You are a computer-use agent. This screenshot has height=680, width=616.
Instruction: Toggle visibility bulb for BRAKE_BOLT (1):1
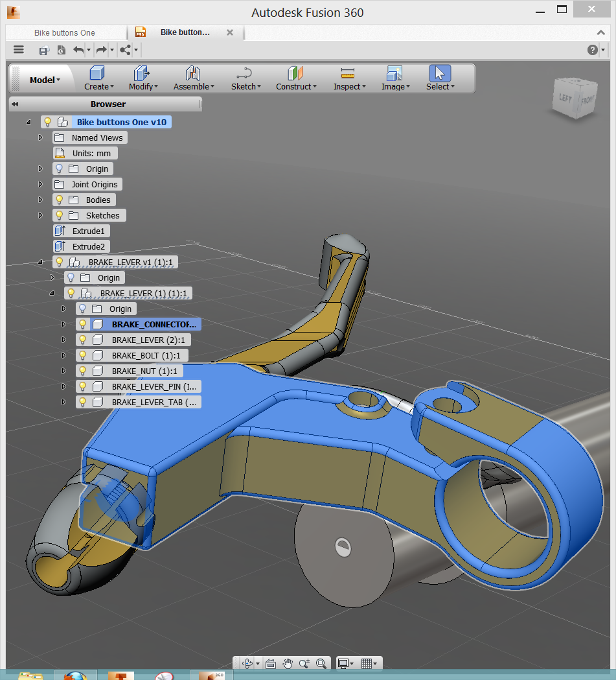point(82,356)
